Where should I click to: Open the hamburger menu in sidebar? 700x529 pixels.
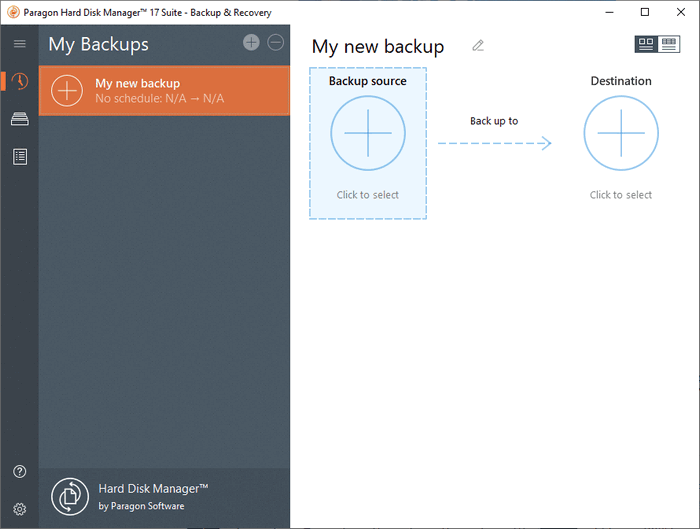[x=19, y=44]
